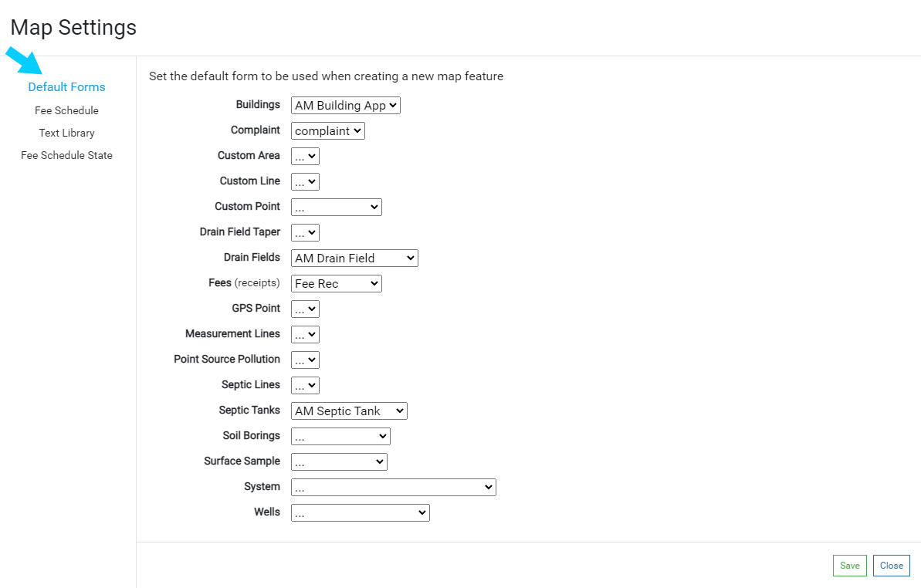Switch to the Default Forms section
Screen dimensions: 921x588
66,87
